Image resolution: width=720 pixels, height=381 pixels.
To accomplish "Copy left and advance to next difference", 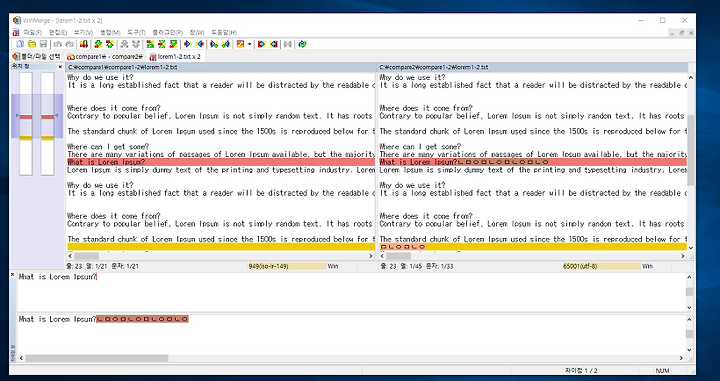I will coord(225,44).
